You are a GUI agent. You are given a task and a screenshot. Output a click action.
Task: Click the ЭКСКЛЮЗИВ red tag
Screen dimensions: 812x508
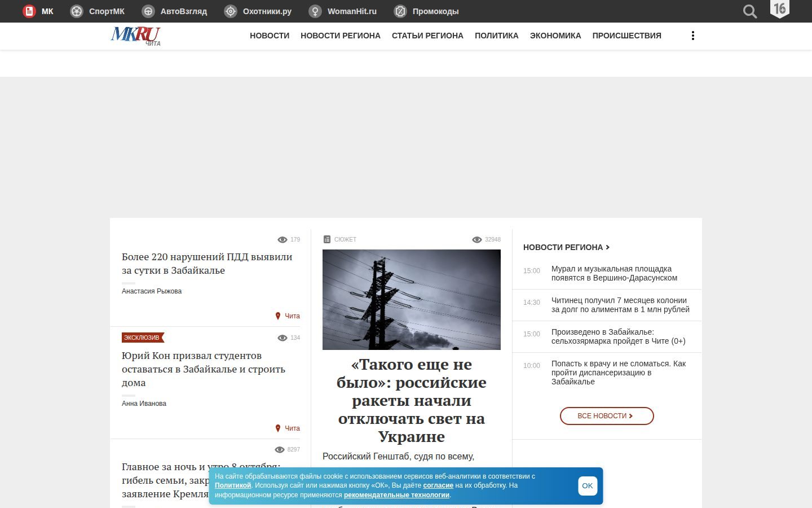pyautogui.click(x=143, y=338)
